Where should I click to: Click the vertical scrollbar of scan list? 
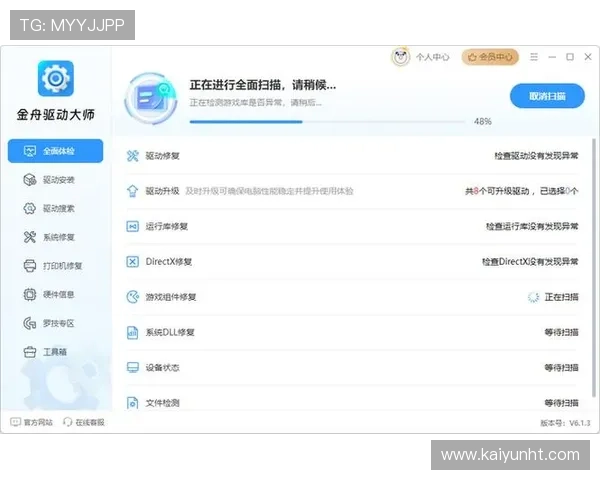pyautogui.click(x=594, y=268)
